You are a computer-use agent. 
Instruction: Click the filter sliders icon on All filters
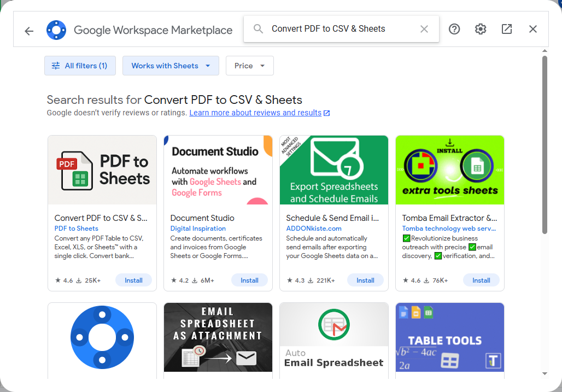[x=55, y=65]
